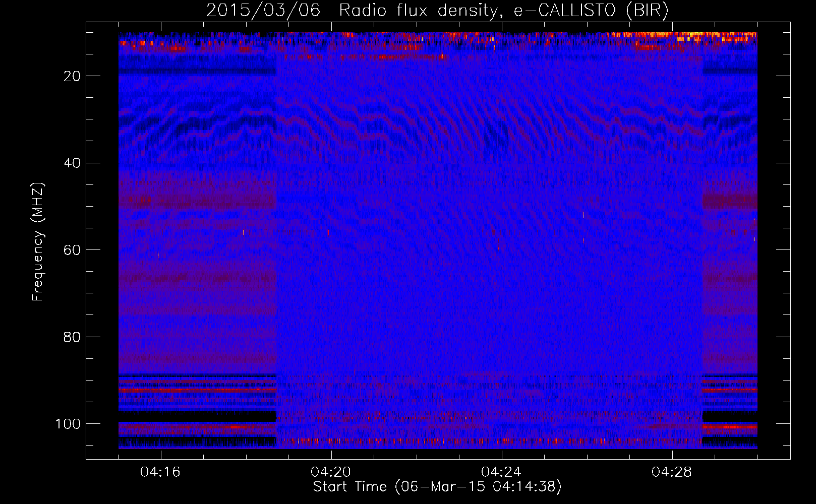Select the 20 frequency tick label
Viewport: 816px width, 504px height.
(72, 76)
